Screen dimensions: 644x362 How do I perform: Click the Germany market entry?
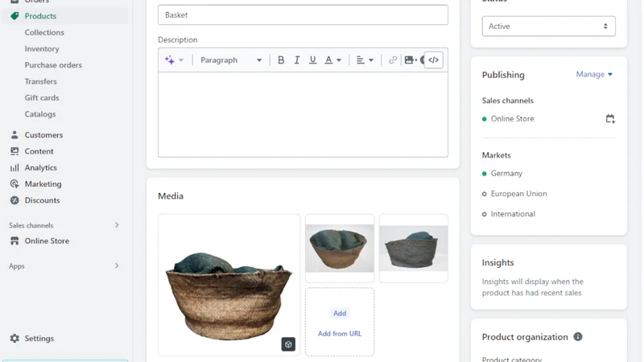[506, 173]
